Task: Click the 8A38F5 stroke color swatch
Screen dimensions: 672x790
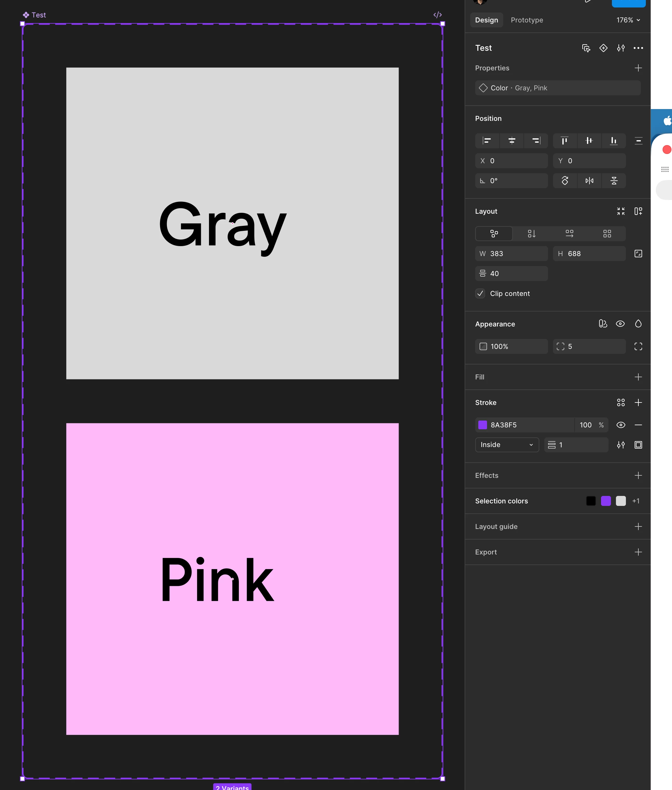Action: (482, 425)
